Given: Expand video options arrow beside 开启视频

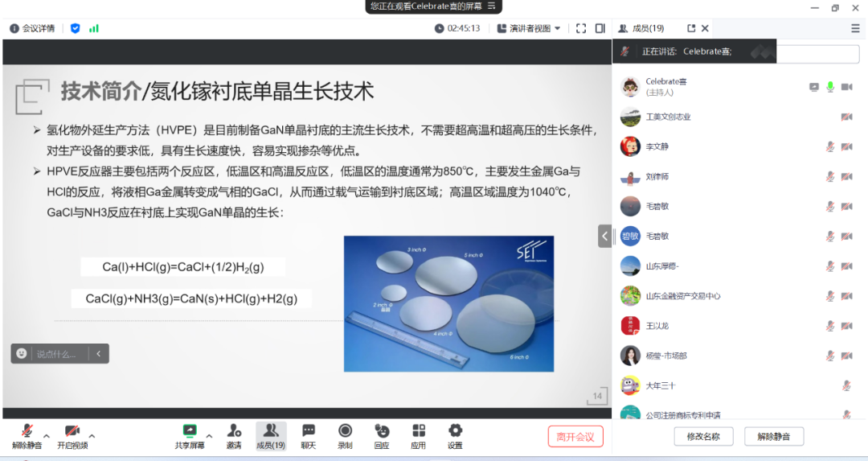Looking at the screenshot, I should tap(92, 435).
